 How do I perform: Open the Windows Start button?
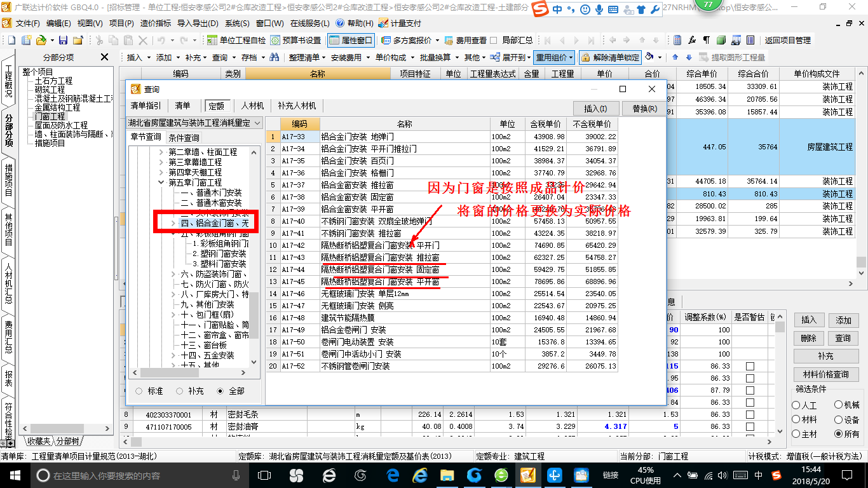(x=15, y=475)
